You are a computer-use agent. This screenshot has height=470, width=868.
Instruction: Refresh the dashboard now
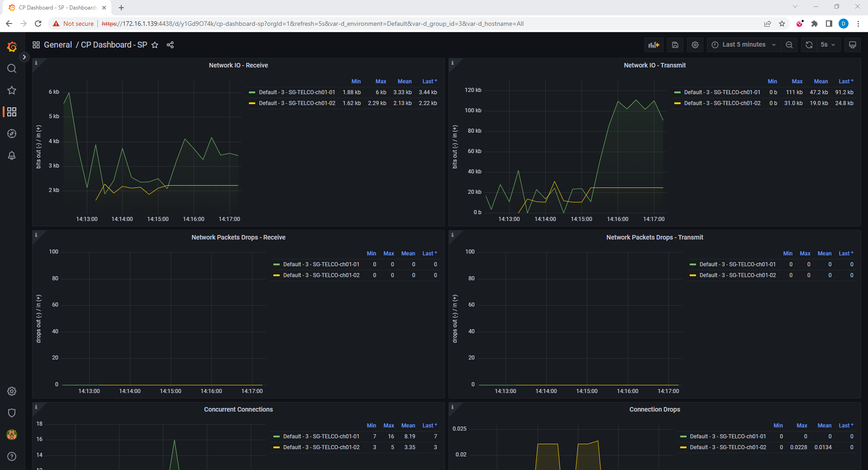tap(809, 45)
